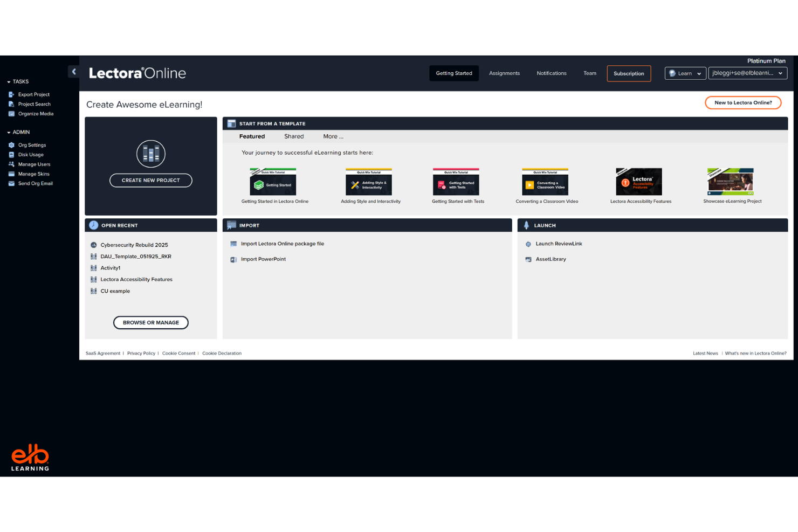
Task: Click the icon beside Activity1 project
Action: point(94,268)
